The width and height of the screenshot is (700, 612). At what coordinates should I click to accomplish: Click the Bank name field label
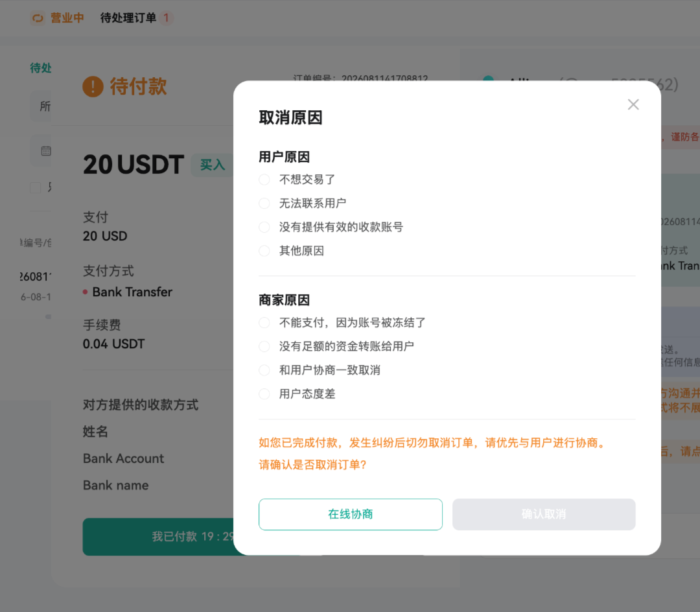point(115,485)
